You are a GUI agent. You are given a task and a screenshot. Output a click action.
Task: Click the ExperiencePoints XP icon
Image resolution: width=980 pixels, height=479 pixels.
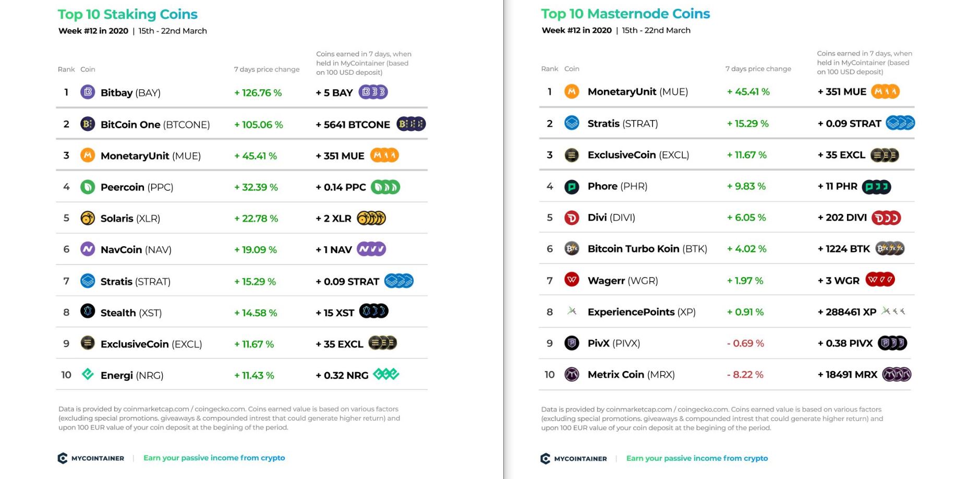(x=572, y=311)
